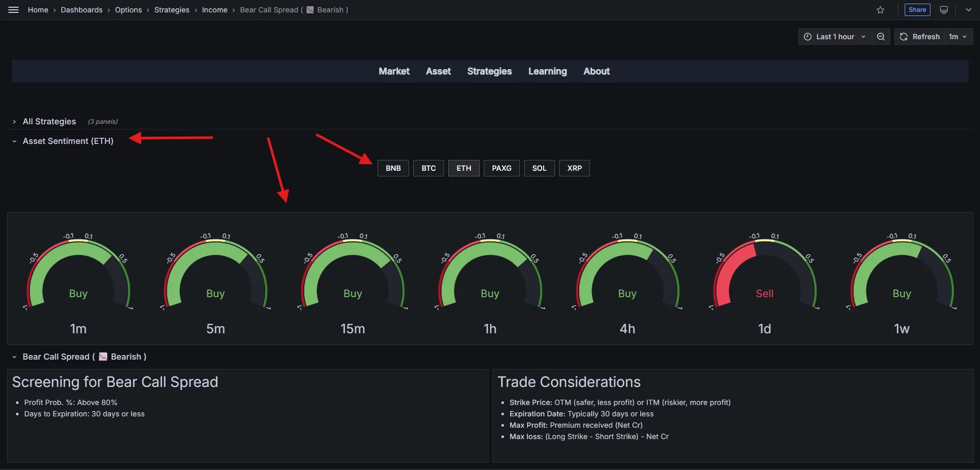The width and height of the screenshot is (980, 470).
Task: Open dashboard controls via top-right chevron
Action: tap(968, 9)
